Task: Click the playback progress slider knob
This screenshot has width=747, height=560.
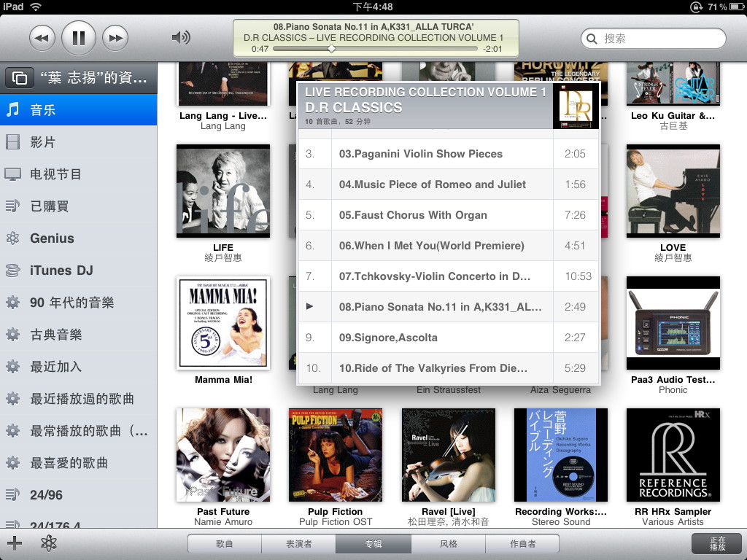Action: 332,49
